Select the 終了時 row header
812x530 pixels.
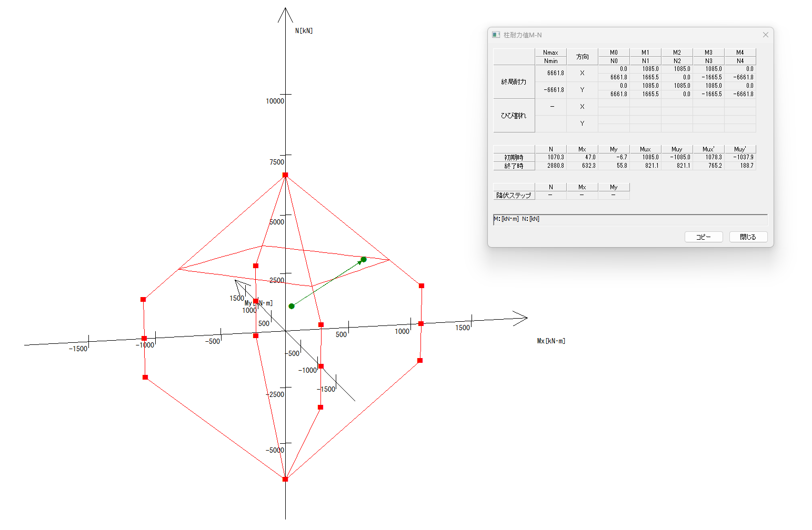click(x=514, y=166)
